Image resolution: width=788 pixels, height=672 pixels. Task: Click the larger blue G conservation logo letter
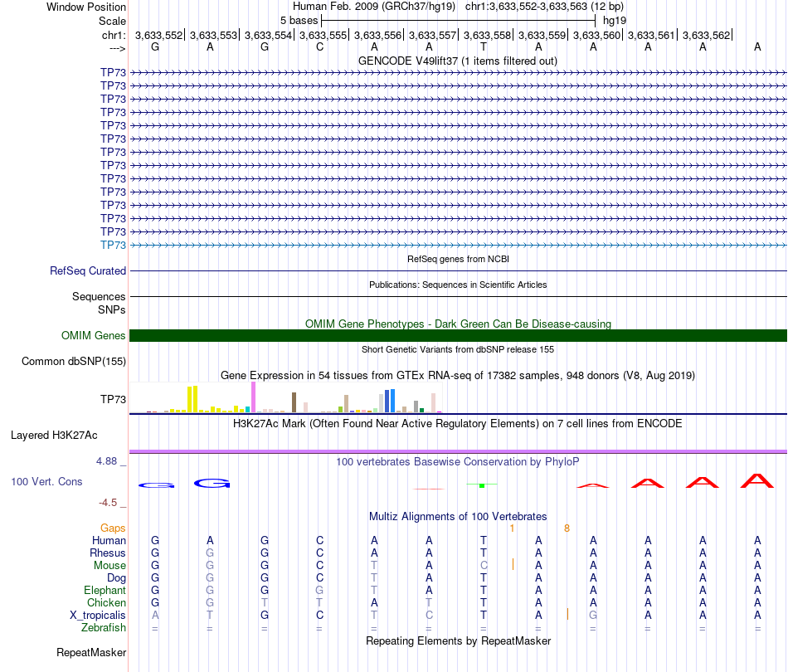(212, 484)
